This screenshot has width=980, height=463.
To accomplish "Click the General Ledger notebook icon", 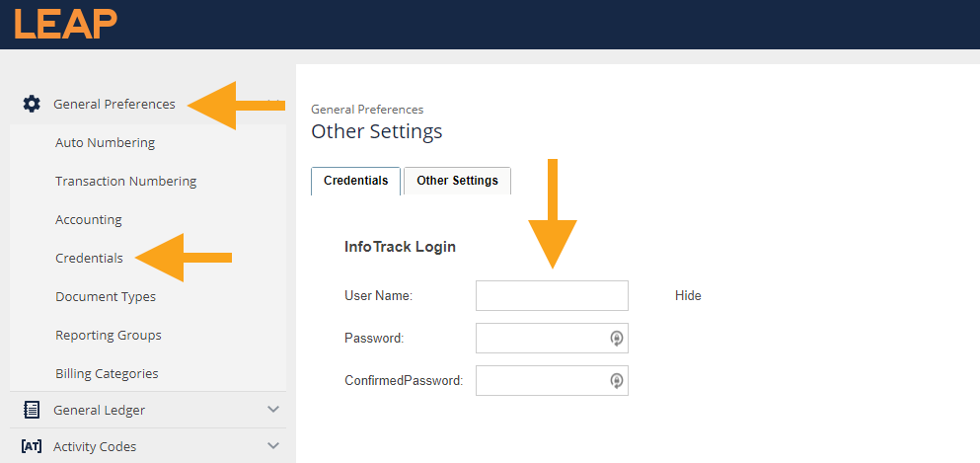I will [x=32, y=410].
